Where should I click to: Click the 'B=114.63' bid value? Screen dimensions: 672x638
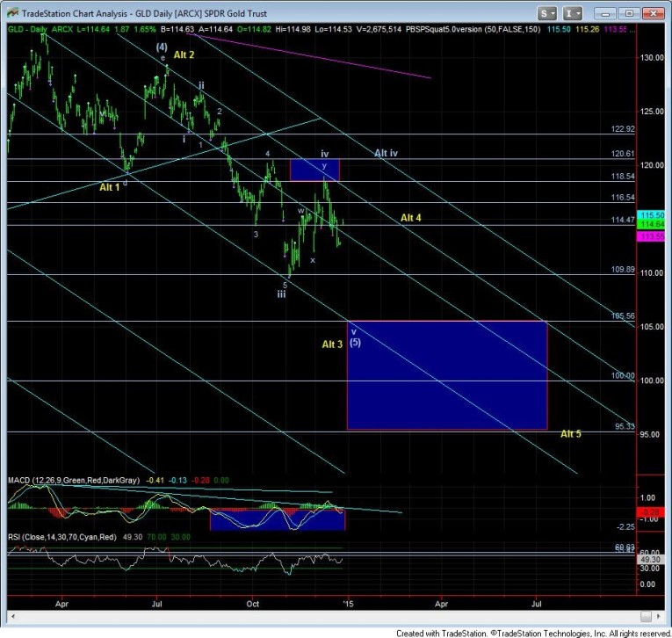click(177, 29)
